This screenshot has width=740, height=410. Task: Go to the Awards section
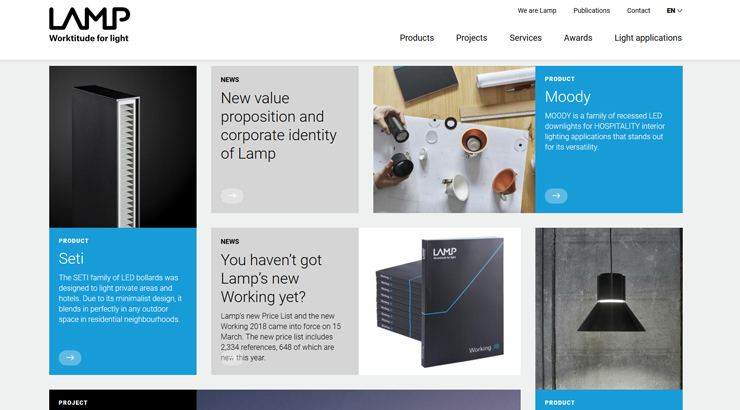tap(578, 38)
